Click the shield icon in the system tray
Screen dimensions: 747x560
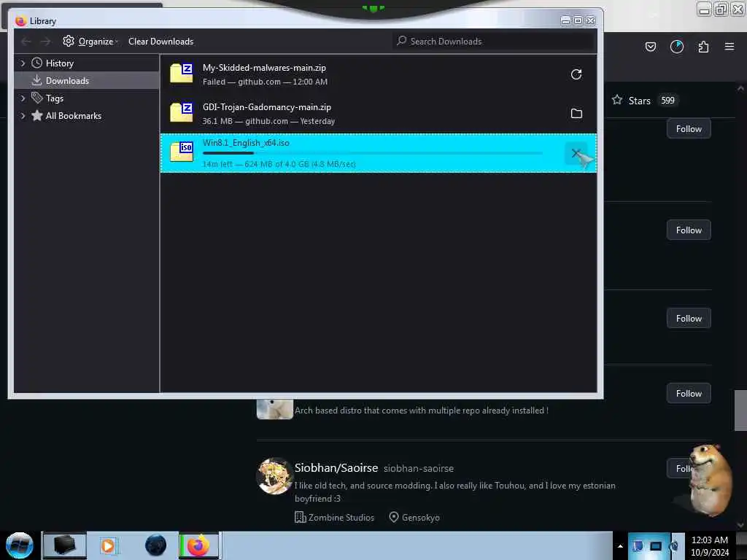(638, 546)
